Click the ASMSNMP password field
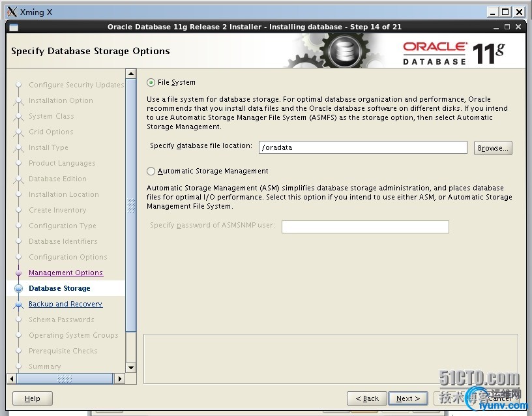 365,227
